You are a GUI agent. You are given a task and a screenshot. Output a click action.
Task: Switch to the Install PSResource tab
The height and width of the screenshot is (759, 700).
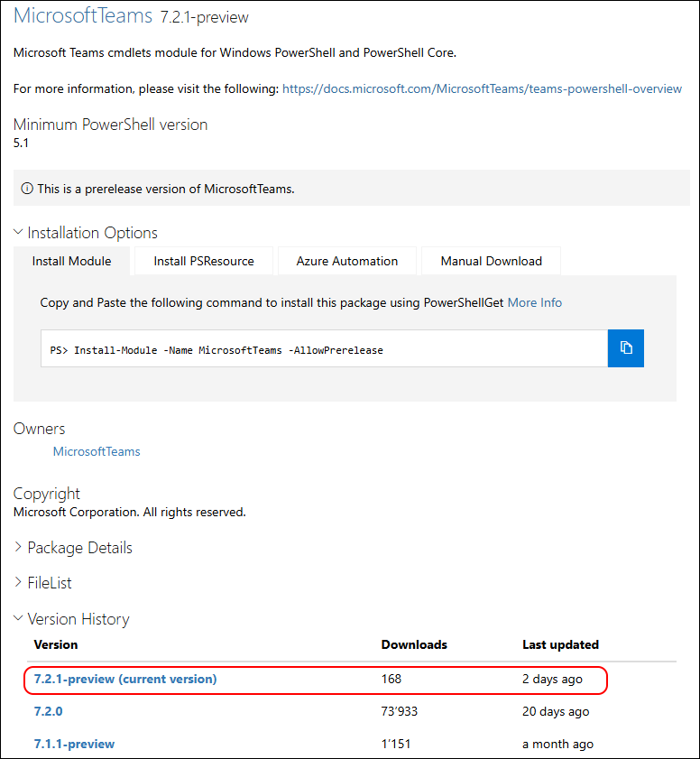tap(204, 261)
